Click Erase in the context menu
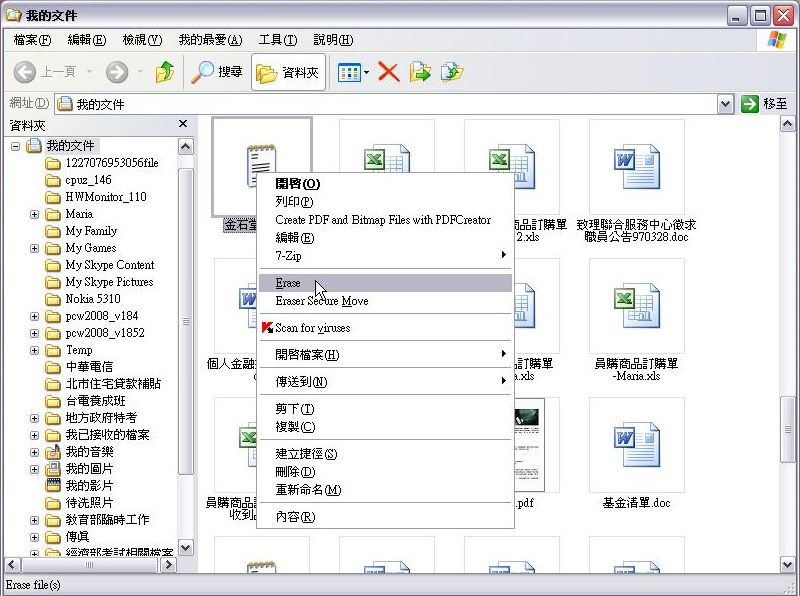Screen dimensions: 800x596 pyautogui.click(x=386, y=283)
